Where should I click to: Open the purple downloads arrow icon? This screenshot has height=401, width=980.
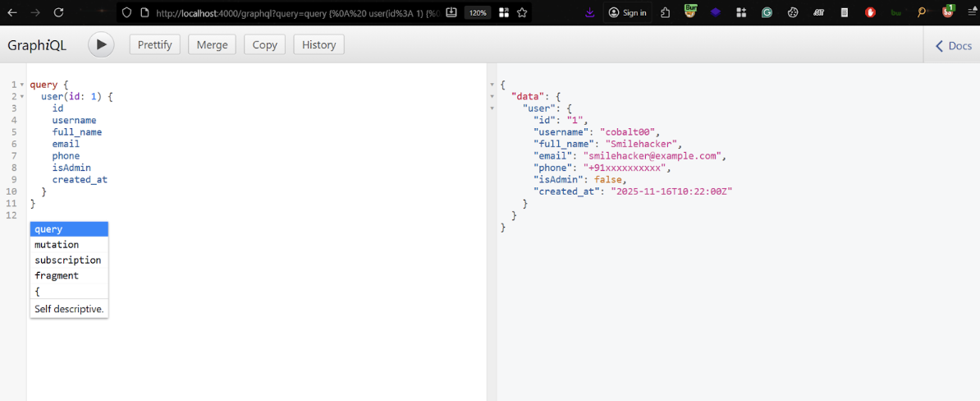590,12
